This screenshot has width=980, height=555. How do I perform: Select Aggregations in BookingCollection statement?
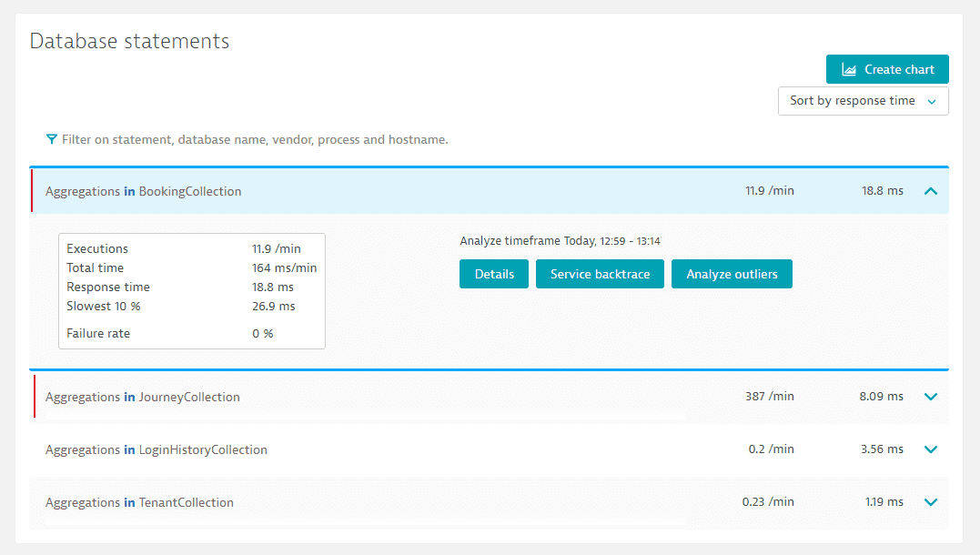tap(143, 191)
